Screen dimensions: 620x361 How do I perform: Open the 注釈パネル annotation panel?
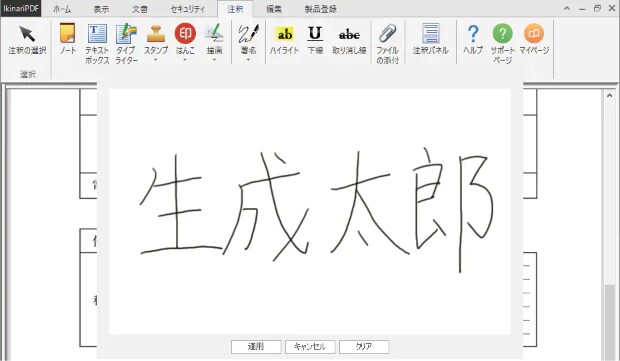click(431, 39)
